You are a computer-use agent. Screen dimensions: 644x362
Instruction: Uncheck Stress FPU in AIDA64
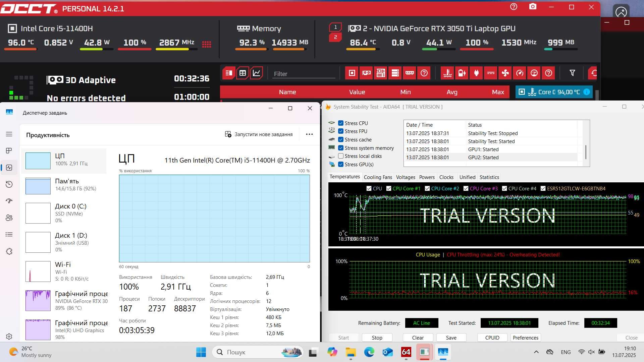(x=341, y=131)
